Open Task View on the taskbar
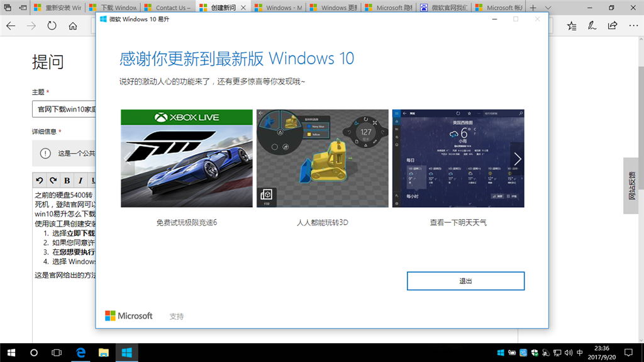 [57, 353]
